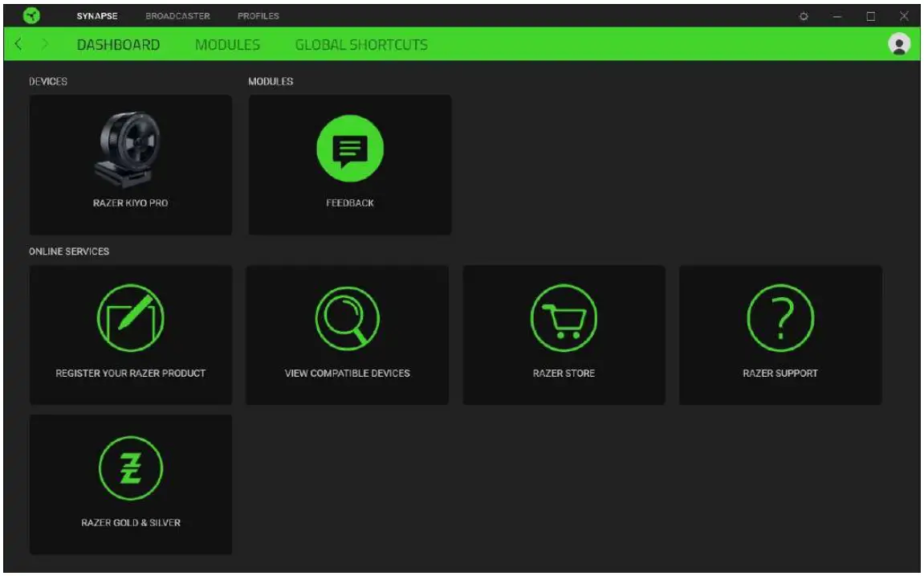Close the Synapse window
The image size is (924, 576).
tap(904, 17)
